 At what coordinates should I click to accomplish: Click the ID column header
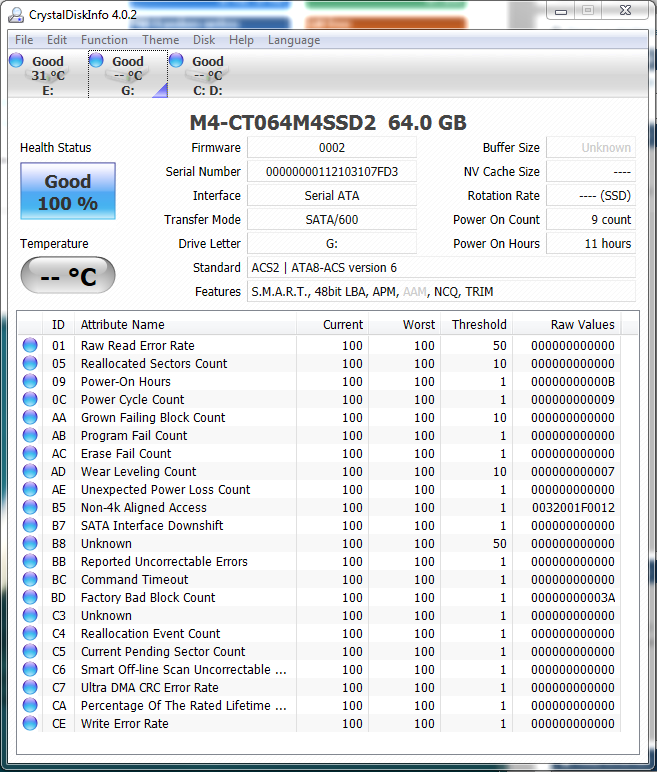click(x=59, y=324)
